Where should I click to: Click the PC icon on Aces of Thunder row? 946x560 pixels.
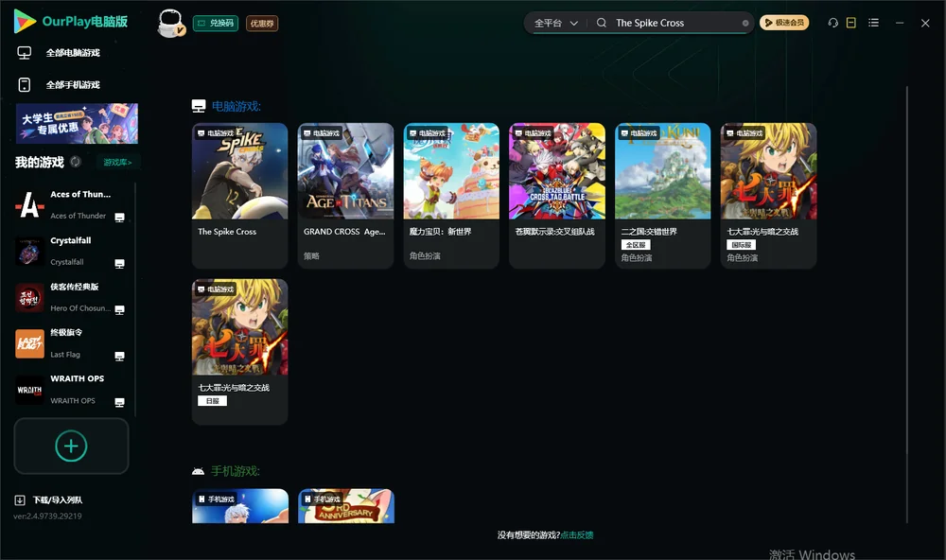click(x=119, y=218)
